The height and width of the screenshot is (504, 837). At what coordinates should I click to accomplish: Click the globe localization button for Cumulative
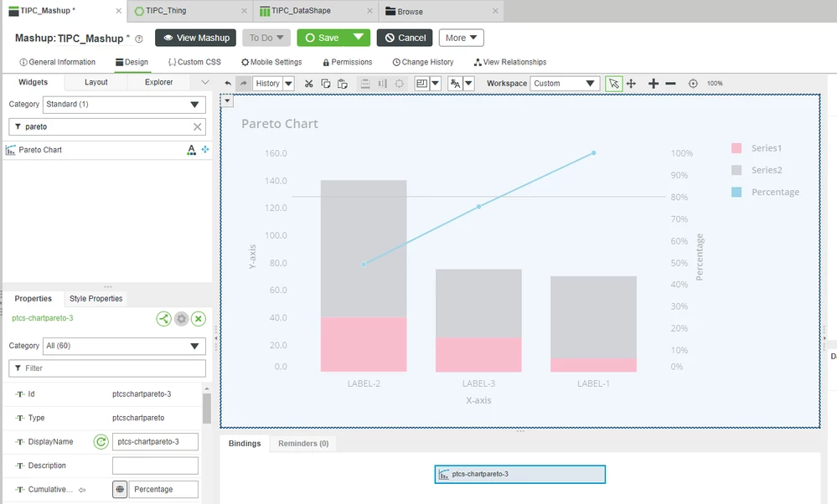(x=120, y=489)
